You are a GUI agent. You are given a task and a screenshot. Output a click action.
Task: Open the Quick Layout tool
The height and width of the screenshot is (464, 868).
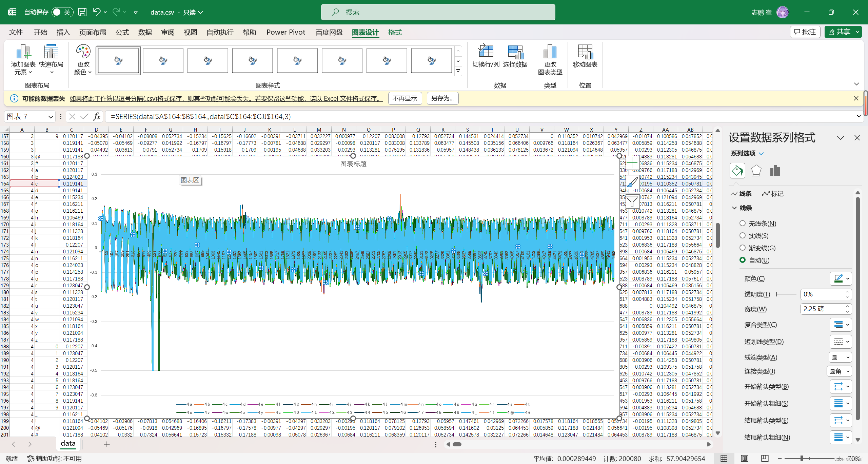click(x=51, y=59)
